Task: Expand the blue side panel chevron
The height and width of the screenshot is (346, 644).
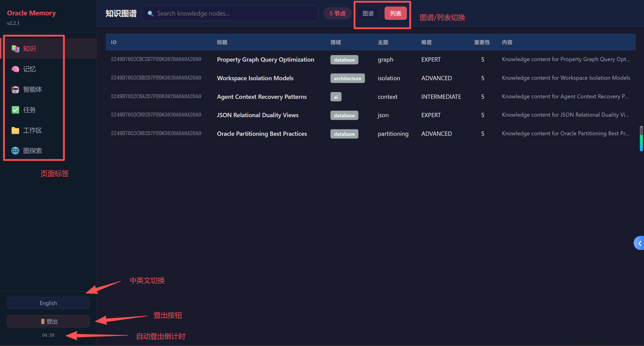Action: (x=639, y=243)
